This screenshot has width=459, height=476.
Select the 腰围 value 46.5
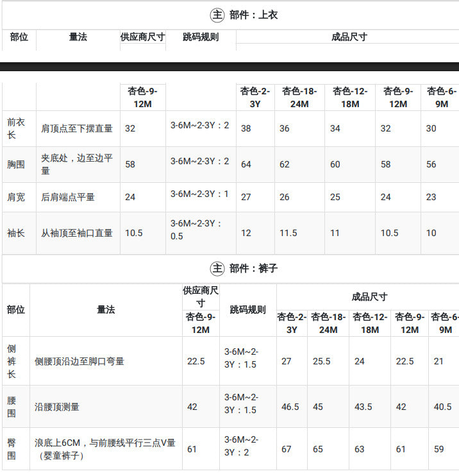tap(290, 407)
